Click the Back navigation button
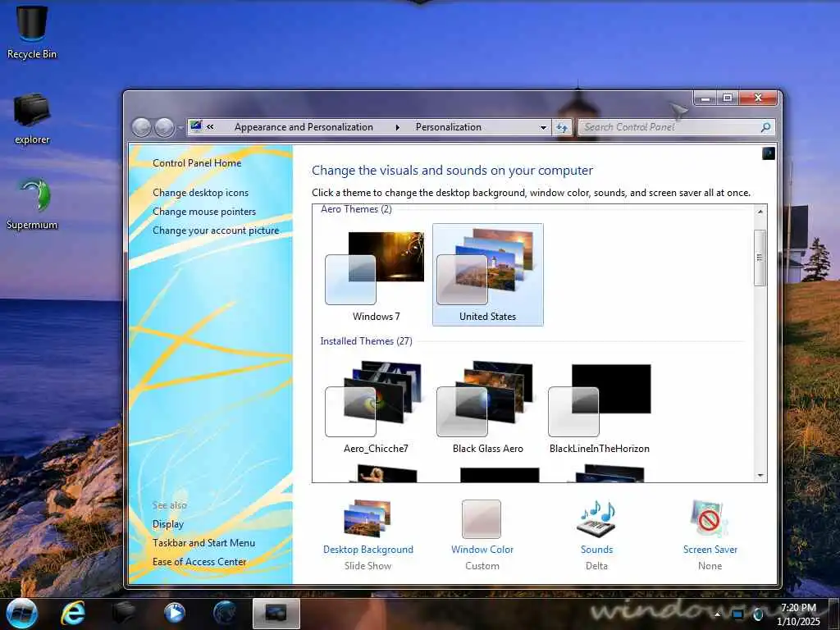Image resolution: width=840 pixels, height=630 pixels. coord(141,127)
